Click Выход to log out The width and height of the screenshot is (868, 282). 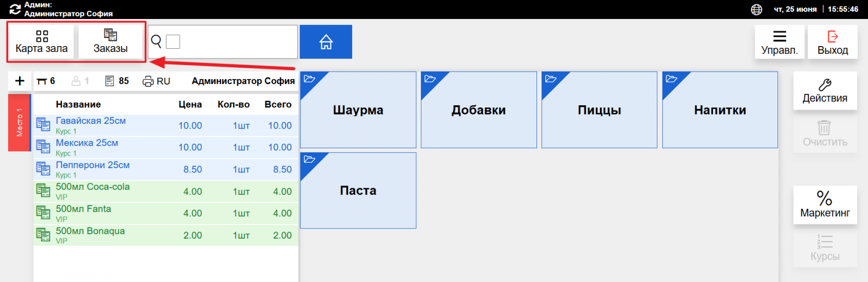click(x=833, y=42)
